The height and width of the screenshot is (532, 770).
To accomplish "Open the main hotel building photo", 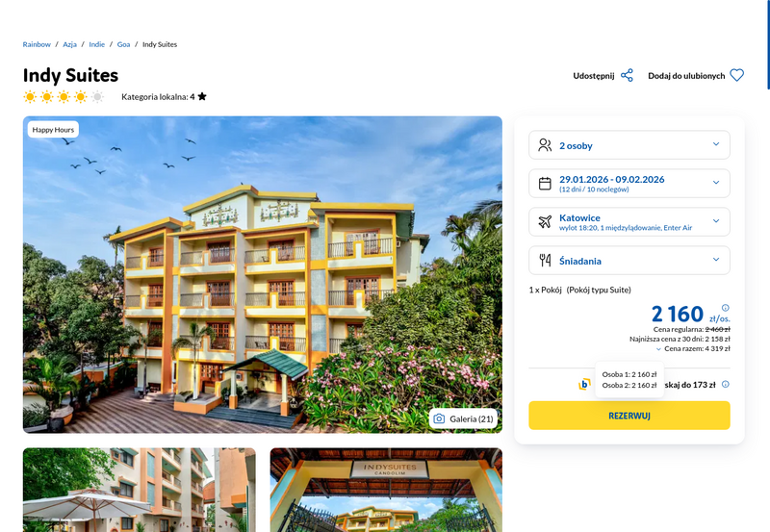I will coord(263,275).
